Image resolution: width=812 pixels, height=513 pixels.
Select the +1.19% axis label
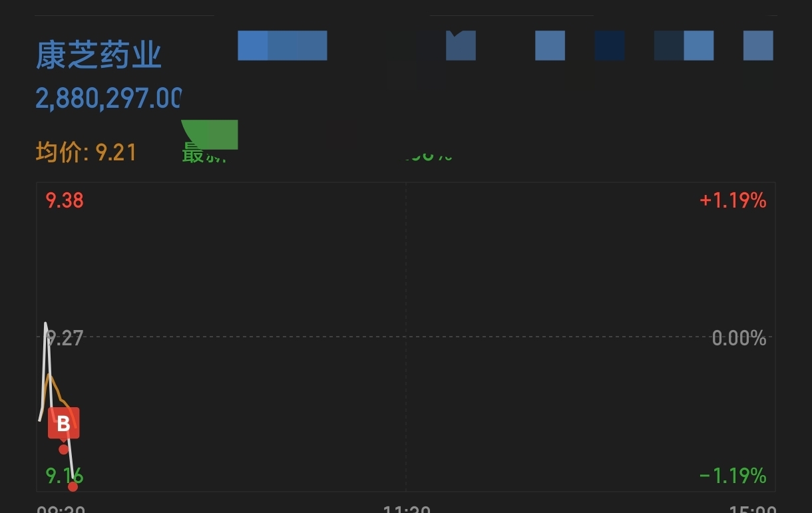tap(733, 200)
